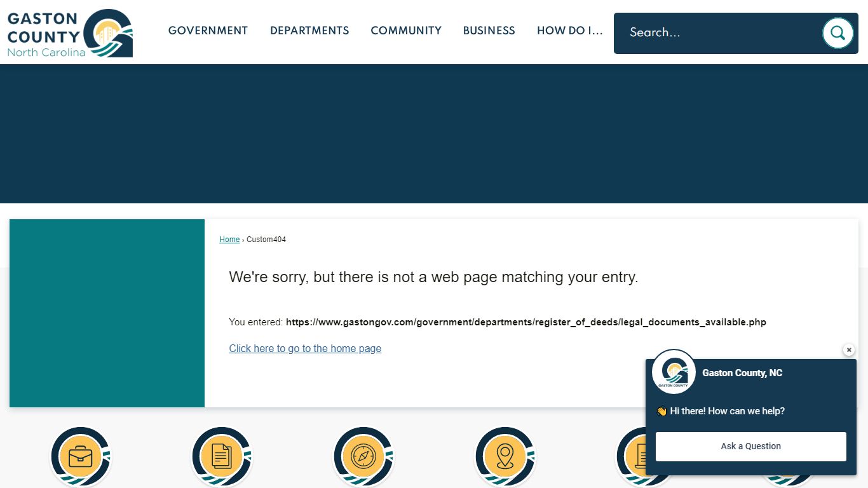Screen dimensions: 868x488
Task: Open the compass quick link icon
Action: (x=363, y=457)
